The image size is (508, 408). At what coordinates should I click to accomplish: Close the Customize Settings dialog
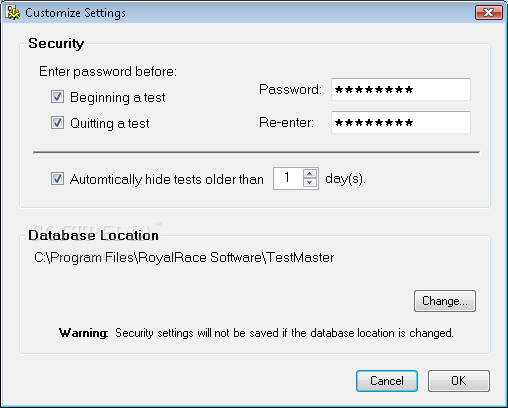pos(488,13)
